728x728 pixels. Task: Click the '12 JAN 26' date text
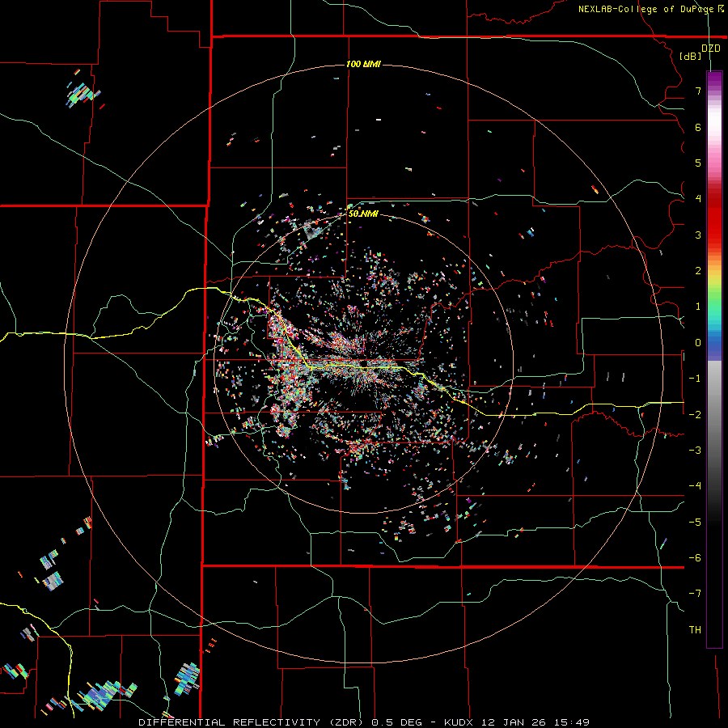[514, 722]
